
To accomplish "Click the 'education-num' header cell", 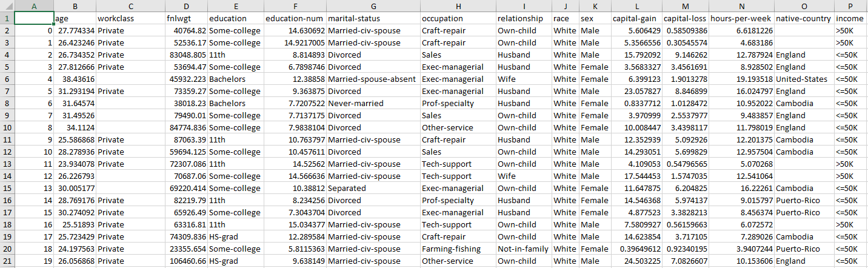I will point(289,18).
